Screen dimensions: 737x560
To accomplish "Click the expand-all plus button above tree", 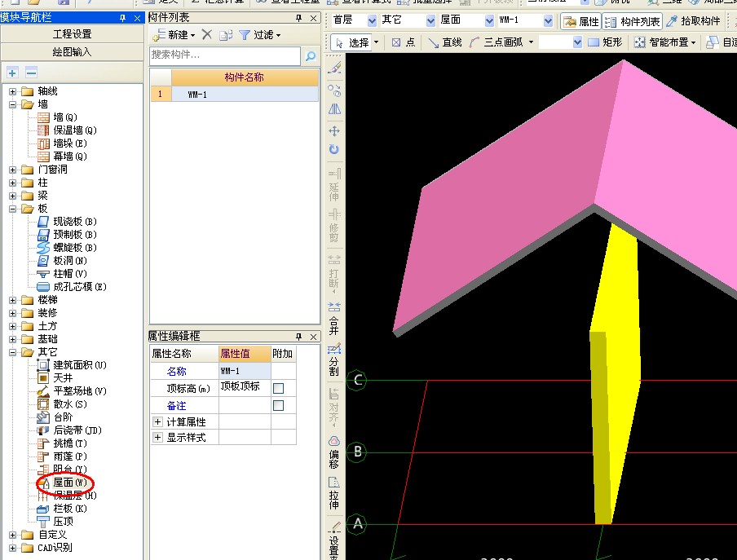I will [x=13, y=73].
